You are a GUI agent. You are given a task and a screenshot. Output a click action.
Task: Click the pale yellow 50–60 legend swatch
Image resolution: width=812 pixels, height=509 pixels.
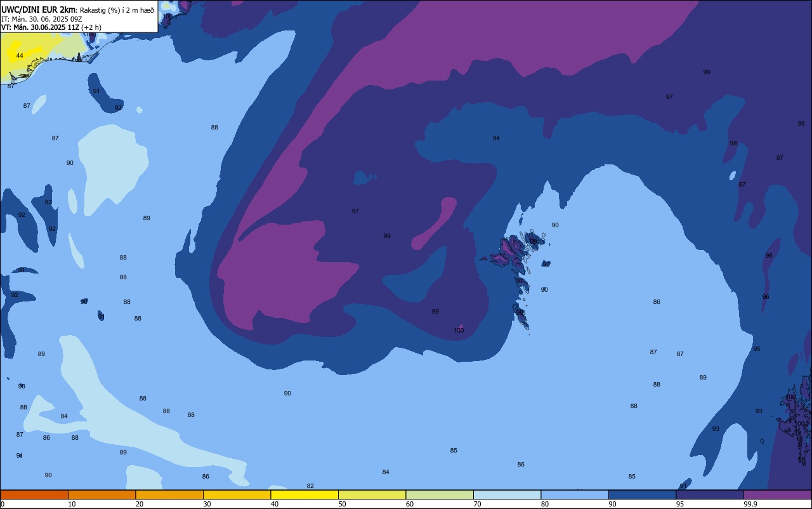click(372, 494)
